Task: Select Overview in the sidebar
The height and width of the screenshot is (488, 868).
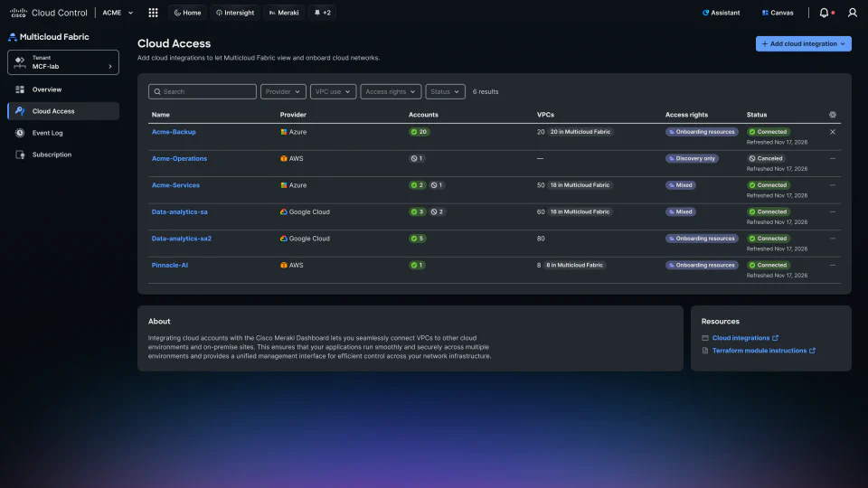Action: pos(63,89)
